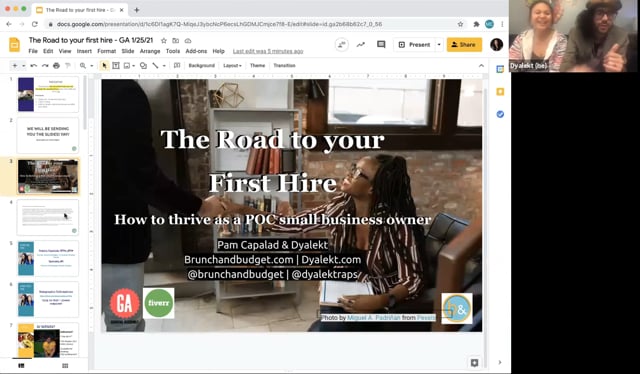
Task: Switch to filmstrip view icon
Action: 21,366
